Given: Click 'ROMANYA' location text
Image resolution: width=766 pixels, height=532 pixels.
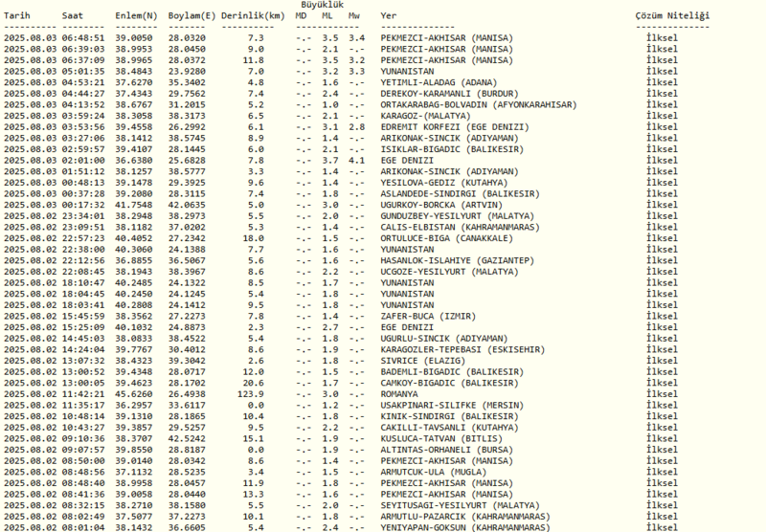Looking at the screenshot, I should click(x=399, y=394).
